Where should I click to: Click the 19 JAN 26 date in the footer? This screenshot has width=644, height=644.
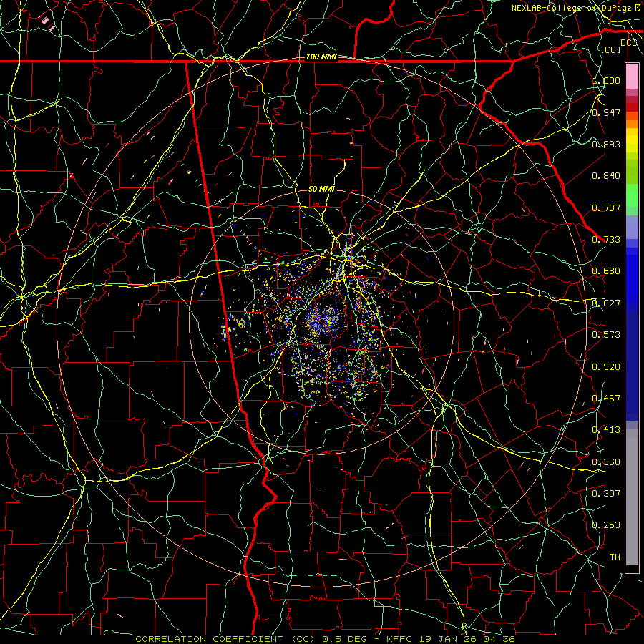tap(447, 639)
